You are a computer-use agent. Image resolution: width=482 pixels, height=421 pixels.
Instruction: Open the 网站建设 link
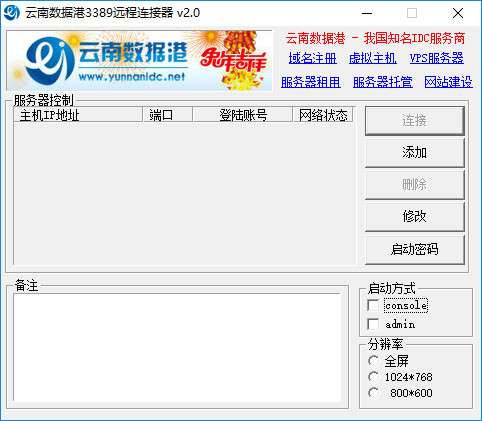[448, 82]
